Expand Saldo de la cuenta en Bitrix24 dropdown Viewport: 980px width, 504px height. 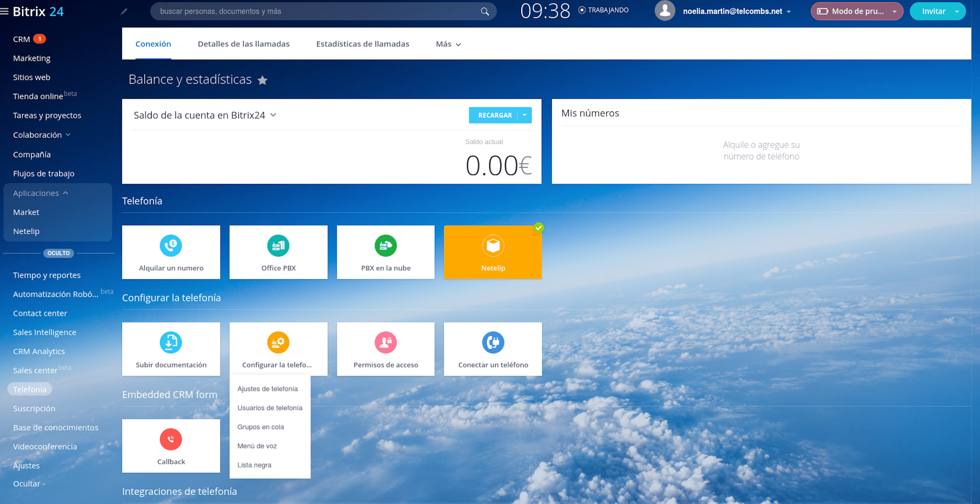click(273, 115)
